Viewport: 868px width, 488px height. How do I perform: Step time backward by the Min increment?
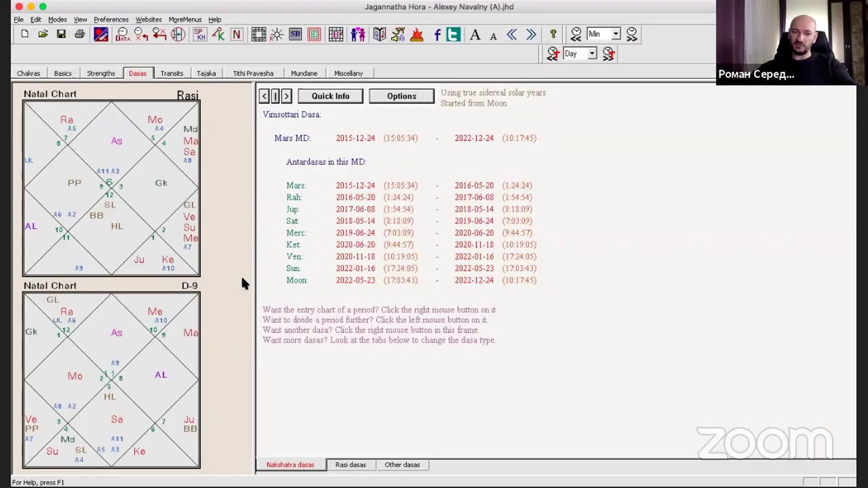click(x=576, y=34)
